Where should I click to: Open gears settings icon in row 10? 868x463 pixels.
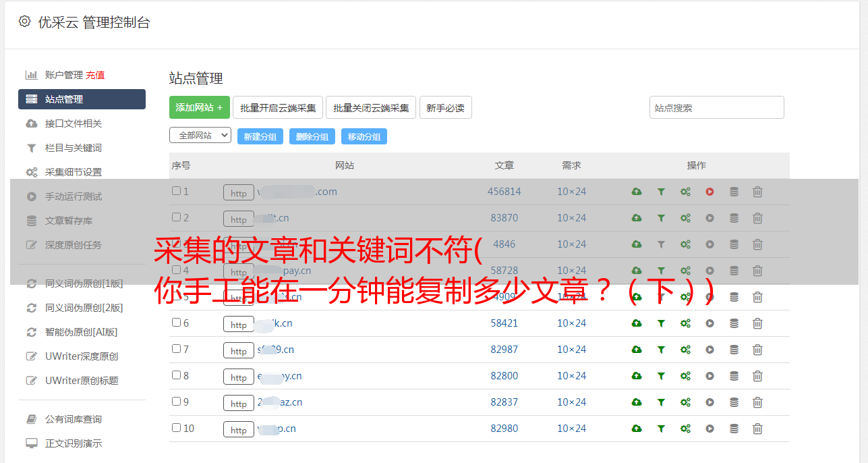[685, 429]
